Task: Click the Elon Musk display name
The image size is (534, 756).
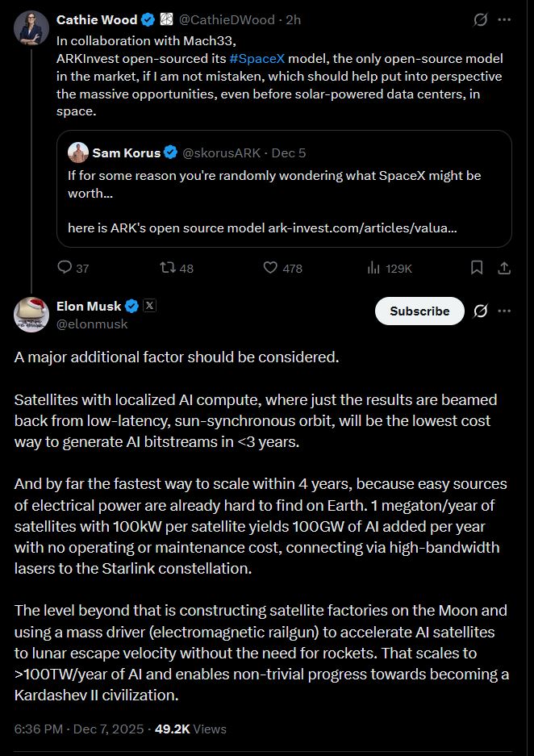Action: tap(89, 306)
